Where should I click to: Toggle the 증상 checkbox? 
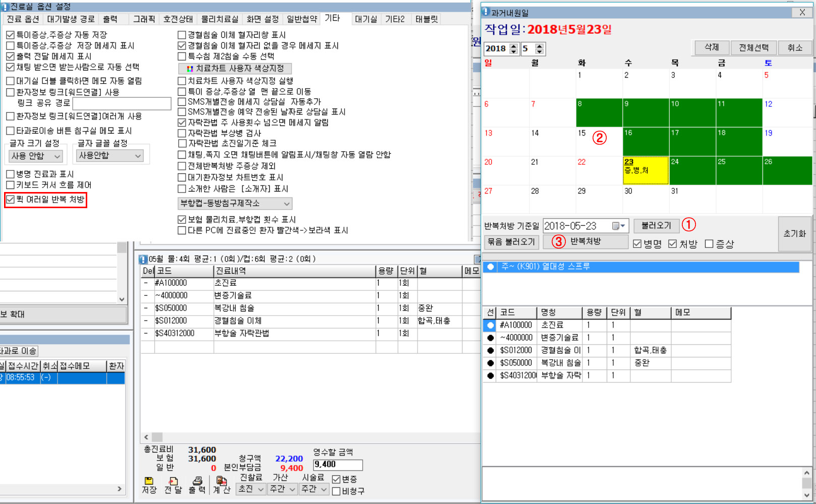pos(709,244)
